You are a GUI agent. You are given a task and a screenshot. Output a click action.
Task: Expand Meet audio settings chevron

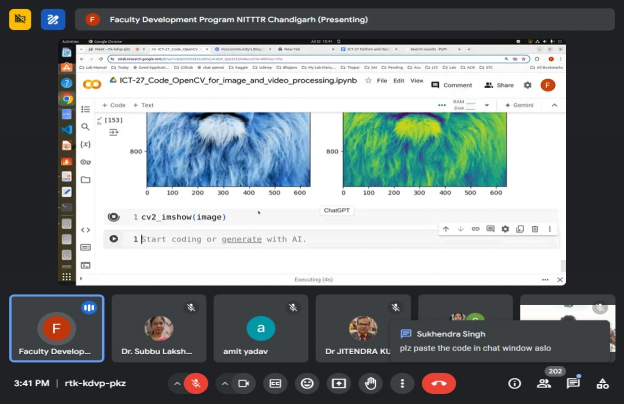click(x=177, y=384)
